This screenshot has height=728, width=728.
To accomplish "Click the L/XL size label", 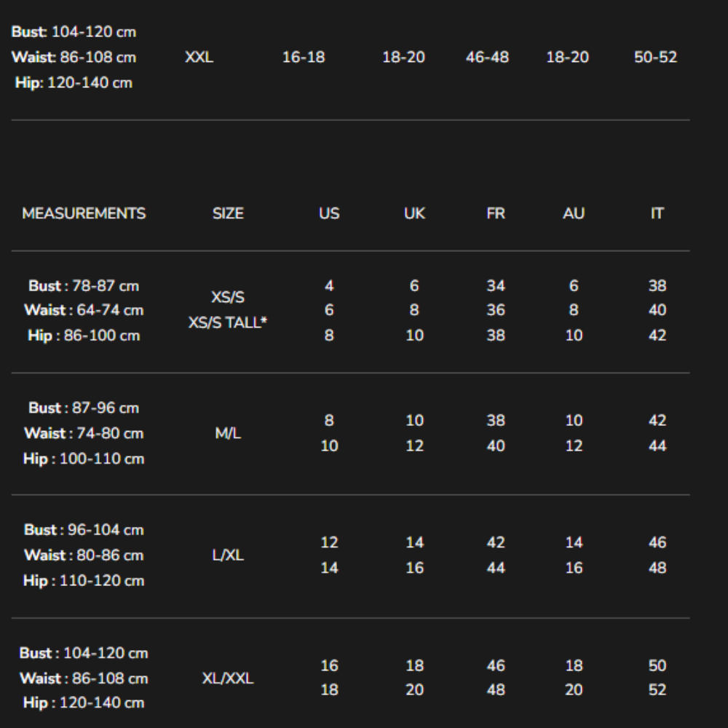I will tap(228, 555).
